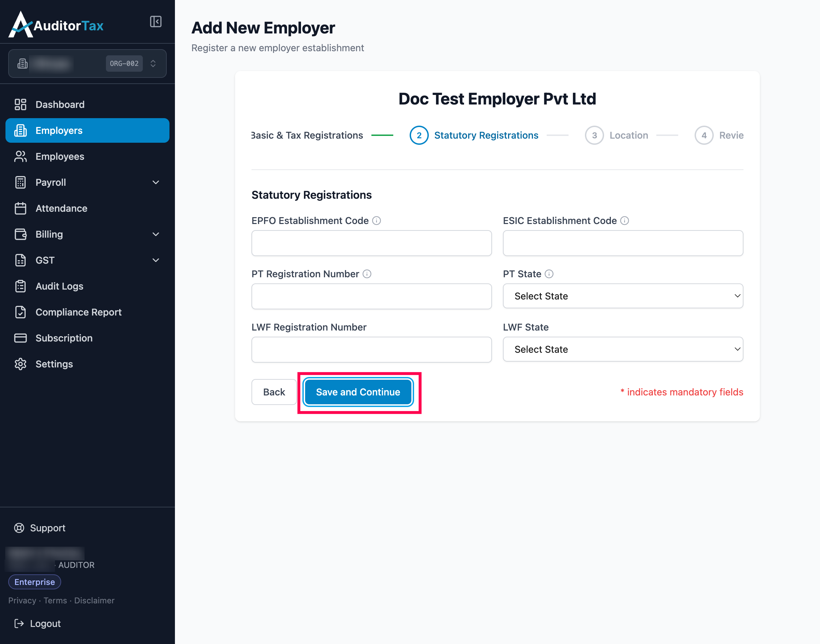Open the LWF State dropdown
Screen dimensions: 820x644
click(623, 350)
